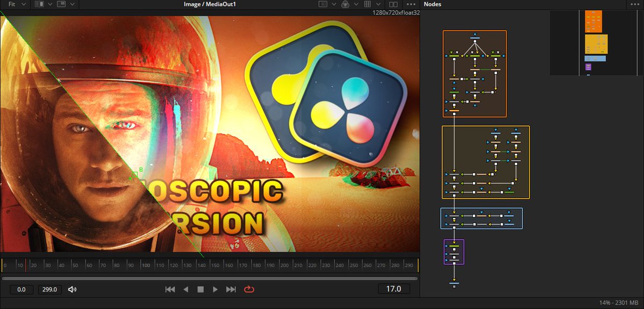The image size is (644, 309).
Task: Expand the split wipe buffer options chevron
Action: click(49, 4)
